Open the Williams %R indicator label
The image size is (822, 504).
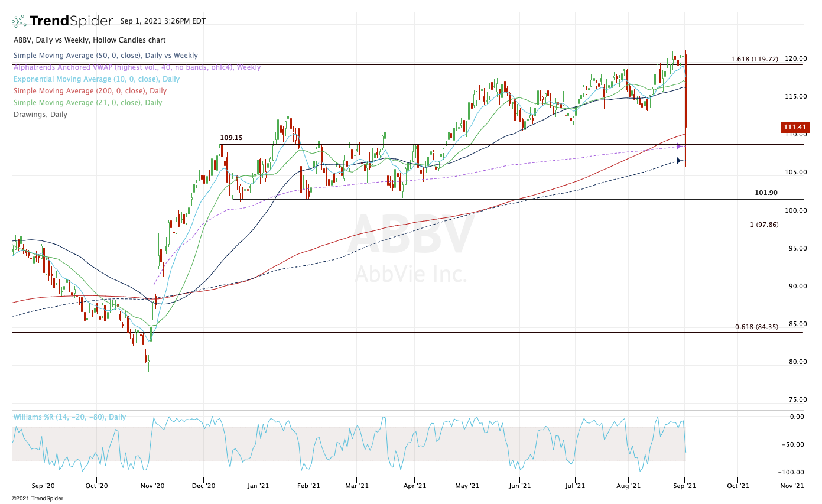(70, 417)
